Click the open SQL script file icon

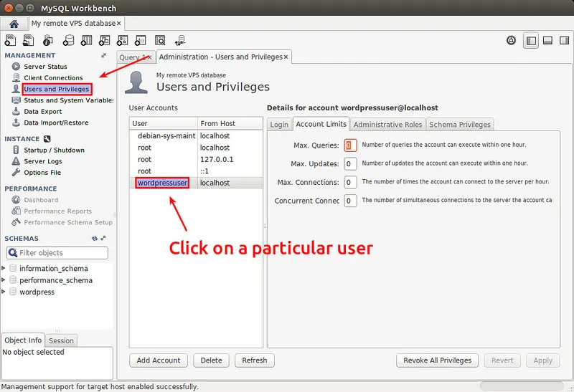point(30,40)
